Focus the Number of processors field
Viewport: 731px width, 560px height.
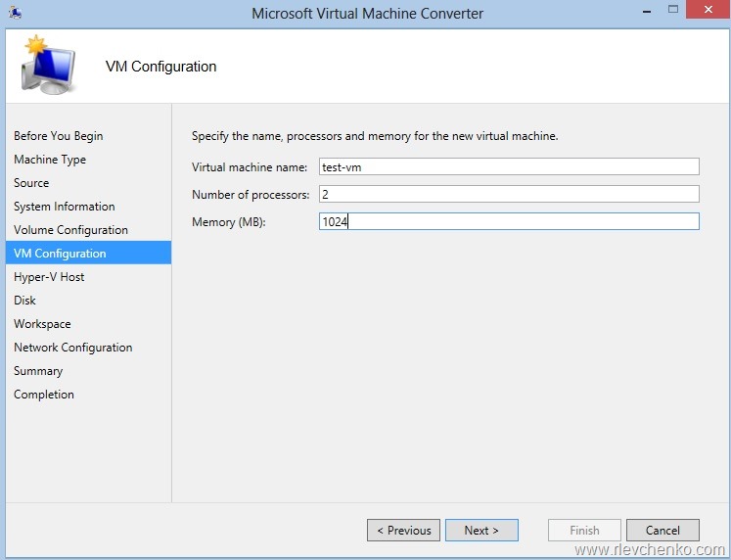point(508,194)
